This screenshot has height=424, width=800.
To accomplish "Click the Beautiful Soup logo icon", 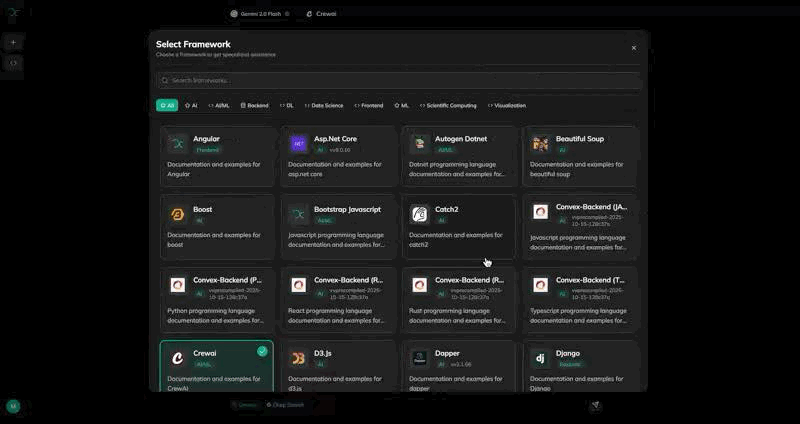I will coord(540,144).
